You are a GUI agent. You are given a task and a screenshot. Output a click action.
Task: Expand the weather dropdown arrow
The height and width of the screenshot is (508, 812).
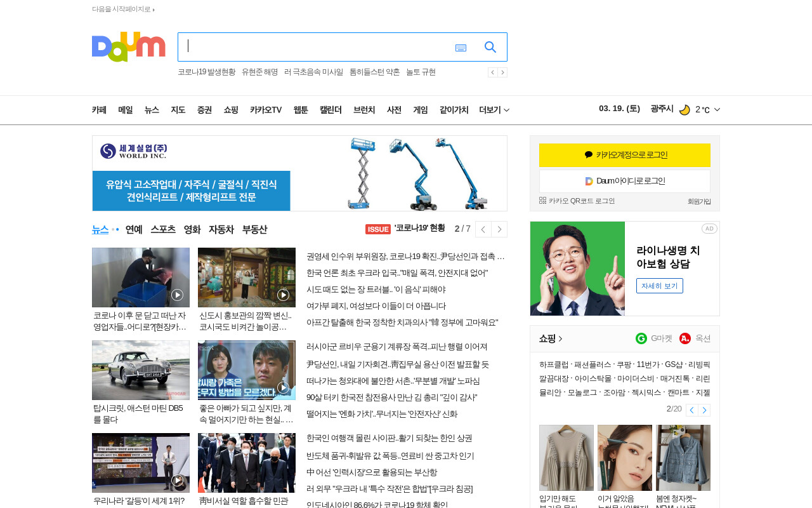pyautogui.click(x=717, y=109)
